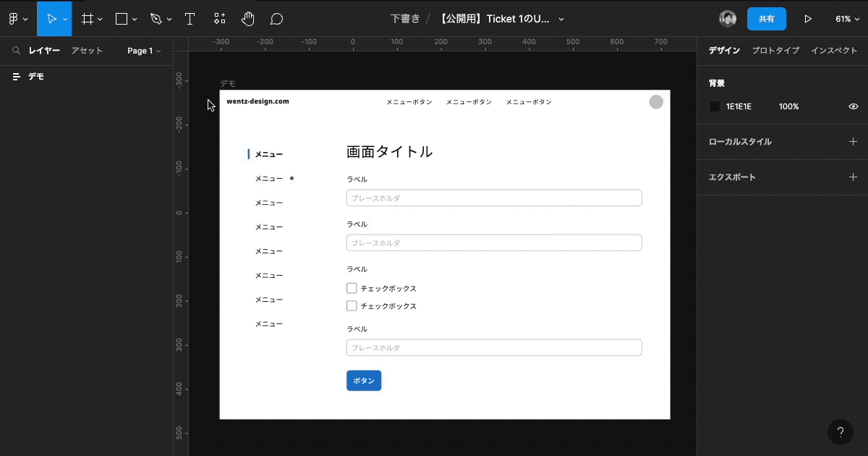868x456 pixels.
Task: Check the first チェックボックス checkbox
Action: pos(352,287)
